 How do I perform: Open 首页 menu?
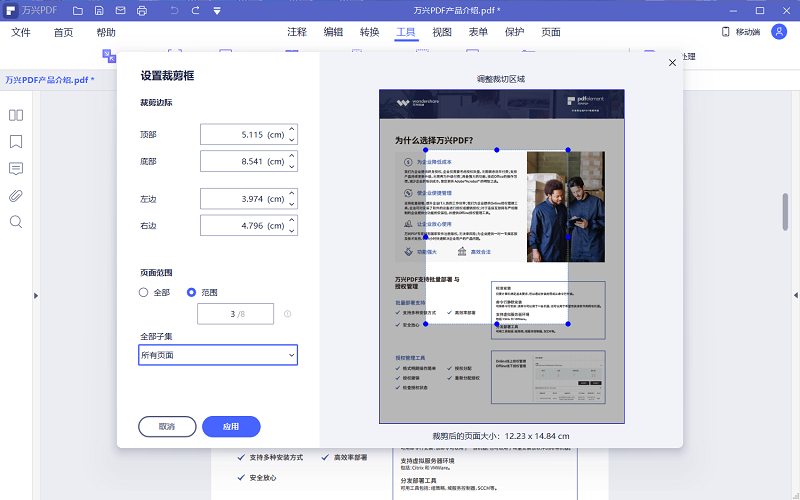point(63,32)
